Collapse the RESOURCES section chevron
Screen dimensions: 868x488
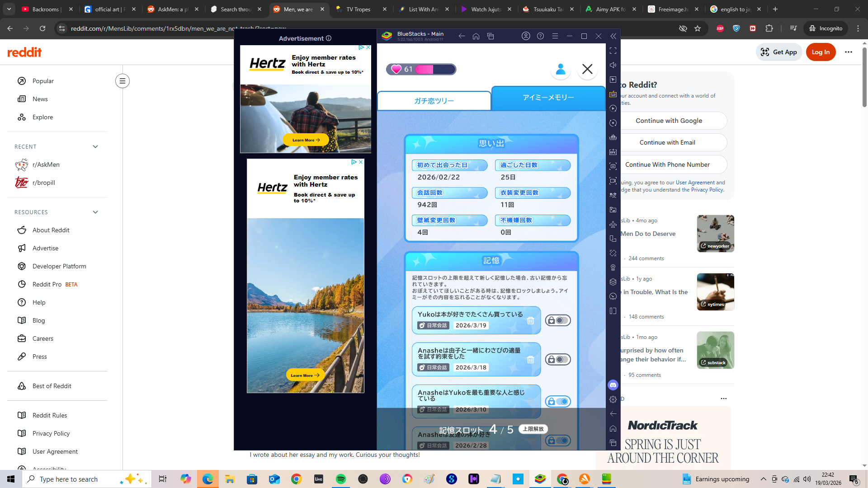[95, 212]
